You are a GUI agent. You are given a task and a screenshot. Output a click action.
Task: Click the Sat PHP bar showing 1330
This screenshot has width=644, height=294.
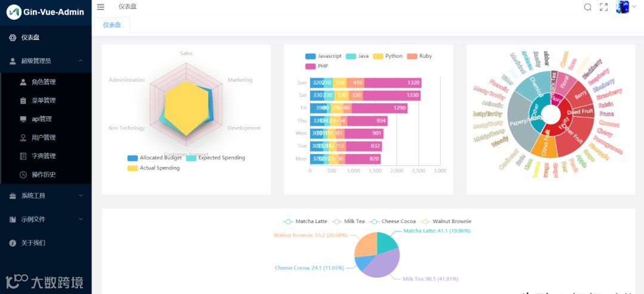pyautogui.click(x=391, y=95)
